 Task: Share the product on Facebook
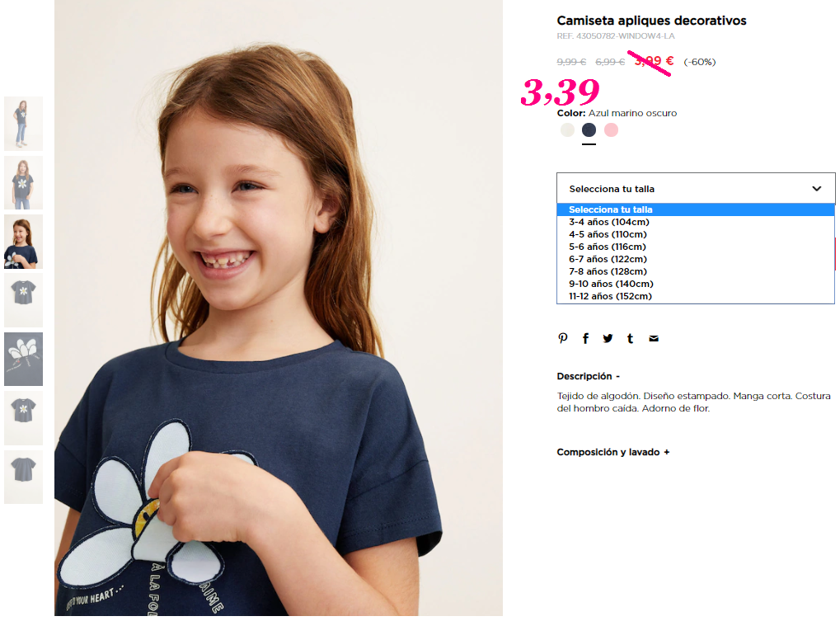[x=585, y=338]
